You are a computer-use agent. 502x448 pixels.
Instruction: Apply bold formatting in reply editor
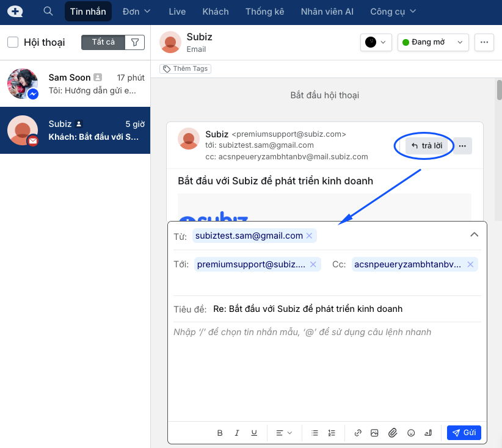coord(220,433)
